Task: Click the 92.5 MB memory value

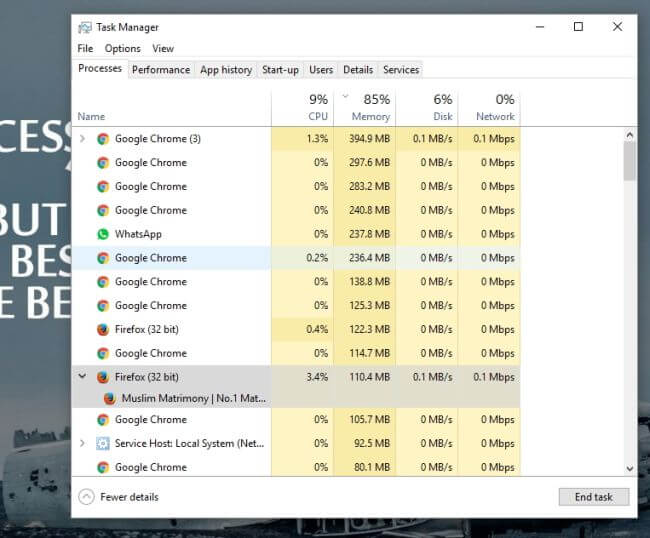Action: 372,443
